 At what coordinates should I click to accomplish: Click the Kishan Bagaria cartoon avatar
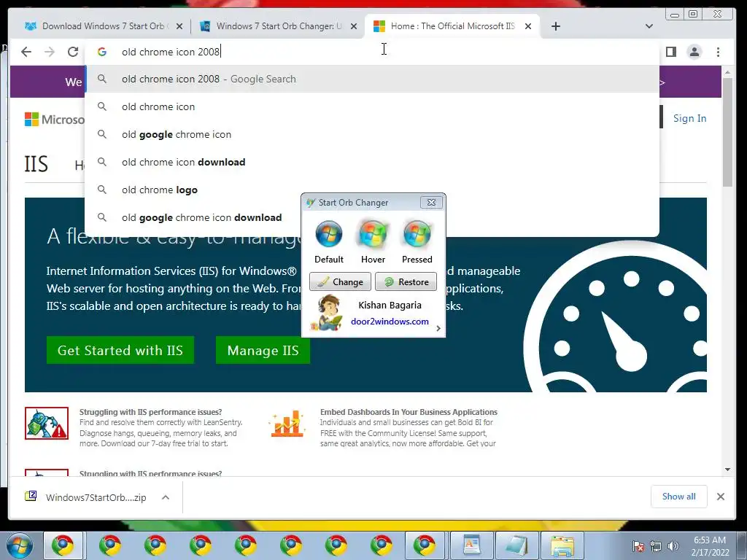pos(326,312)
